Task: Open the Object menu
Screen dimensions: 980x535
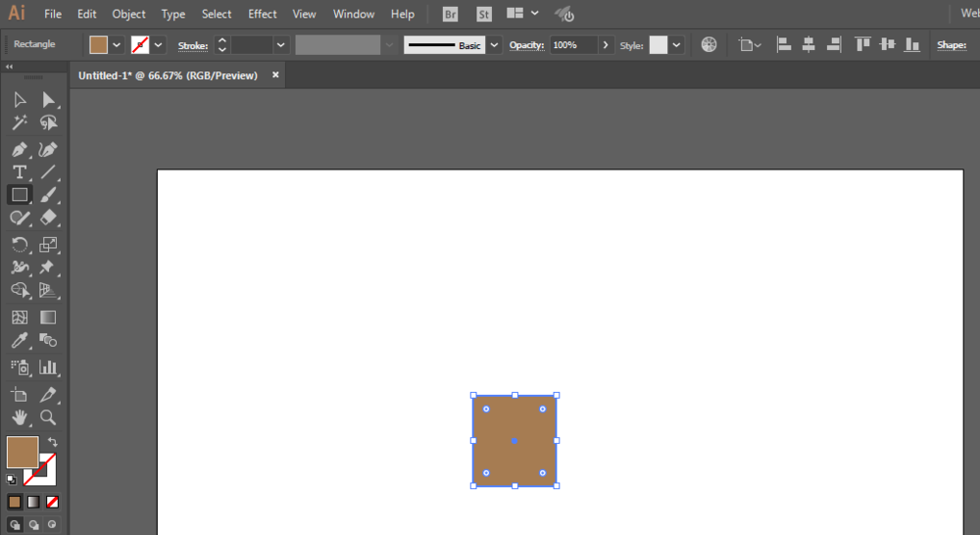Action: coord(128,15)
